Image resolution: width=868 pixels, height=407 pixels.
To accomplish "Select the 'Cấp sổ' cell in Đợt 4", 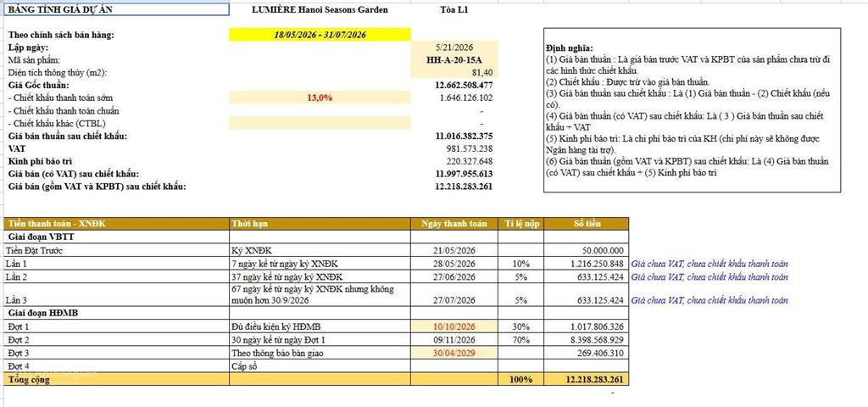I will coord(320,366).
